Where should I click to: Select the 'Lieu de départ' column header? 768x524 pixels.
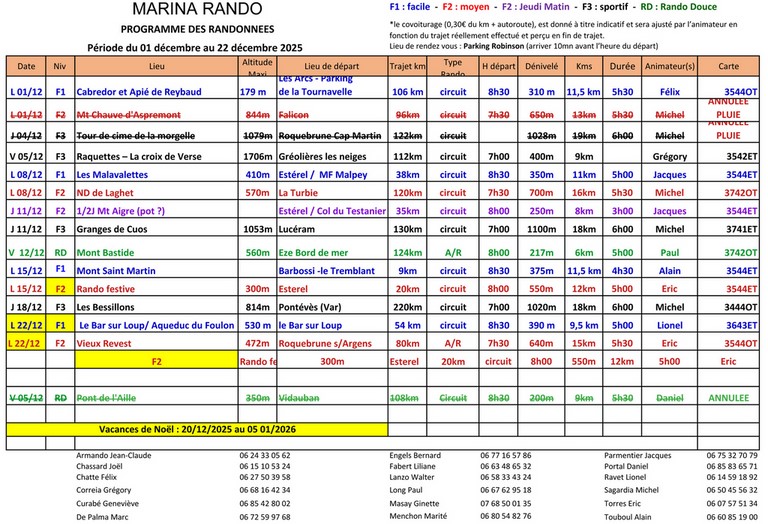click(x=331, y=65)
